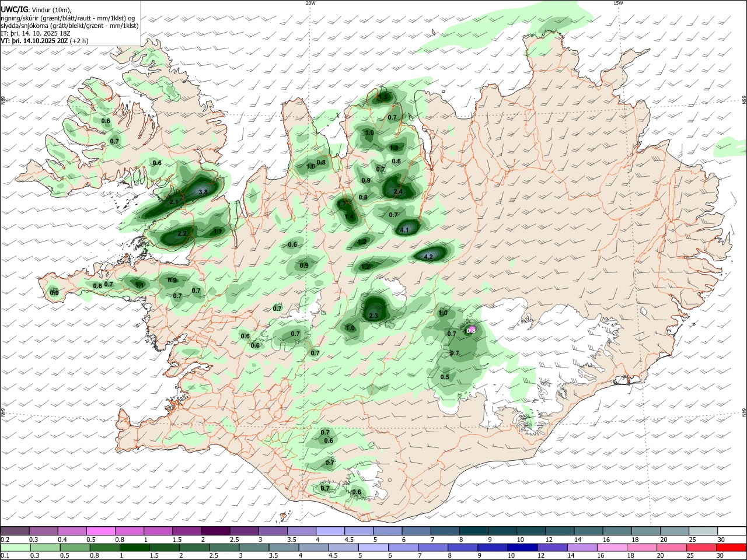
Task: Click the '0.4' label in the upper legend row
Action: point(62,540)
